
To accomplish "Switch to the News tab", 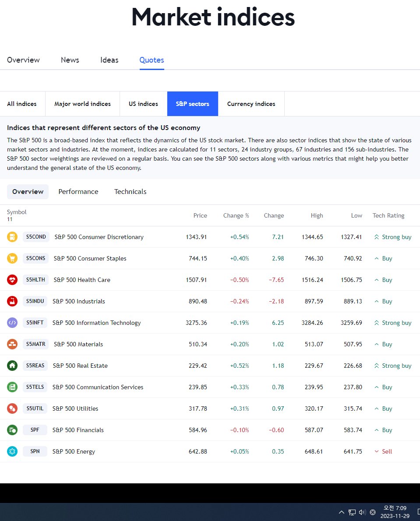I will coord(70,60).
